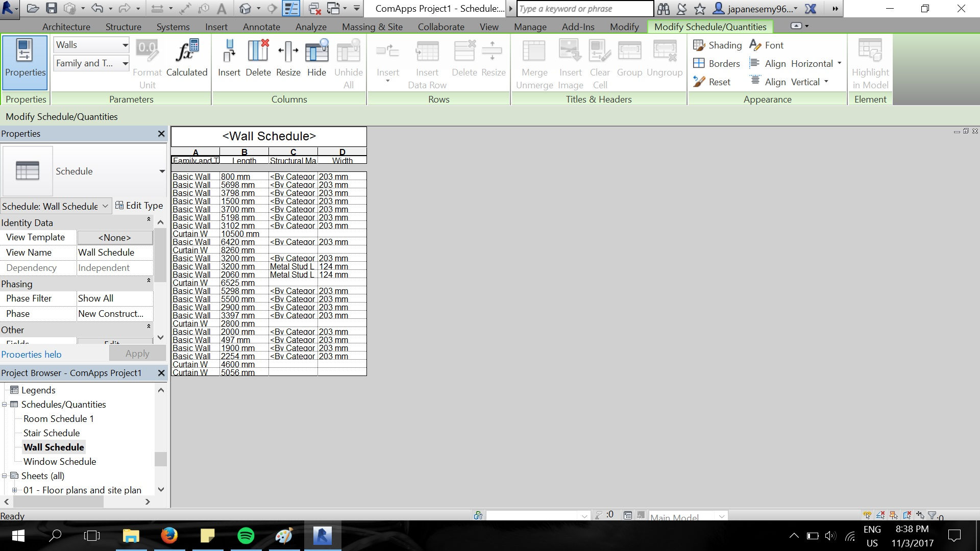Click the Resize column tool
Viewport: 980px width, 551px height.
pos(288,58)
